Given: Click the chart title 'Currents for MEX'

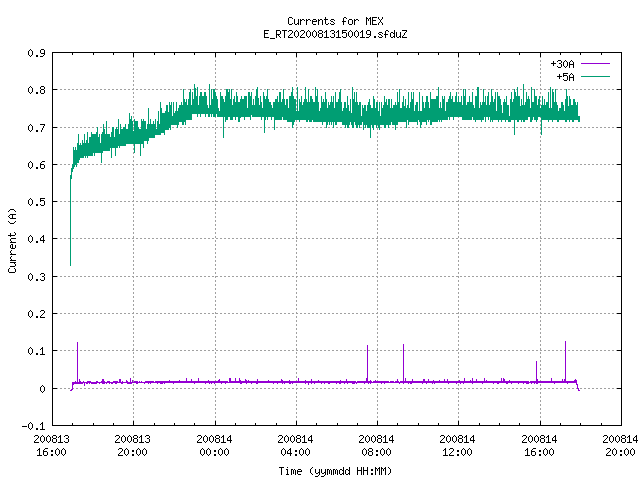Looking at the screenshot, I should click(x=335, y=21).
